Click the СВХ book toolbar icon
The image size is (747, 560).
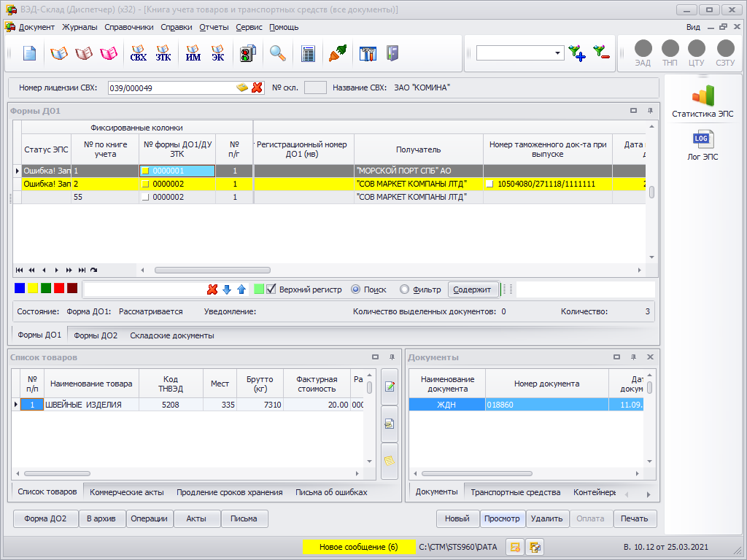tap(138, 54)
